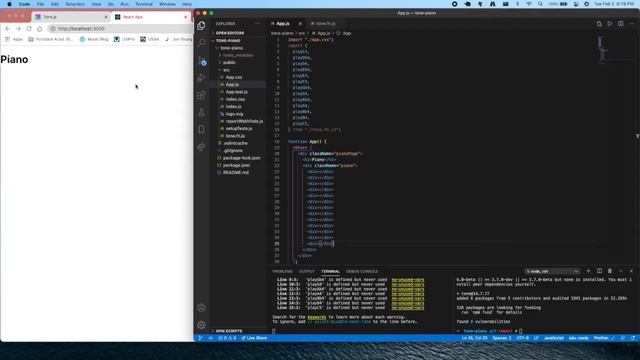Open terminal shell selector dropdown
Image resolution: width=640 pixels, height=360 pixels.
coord(552,271)
